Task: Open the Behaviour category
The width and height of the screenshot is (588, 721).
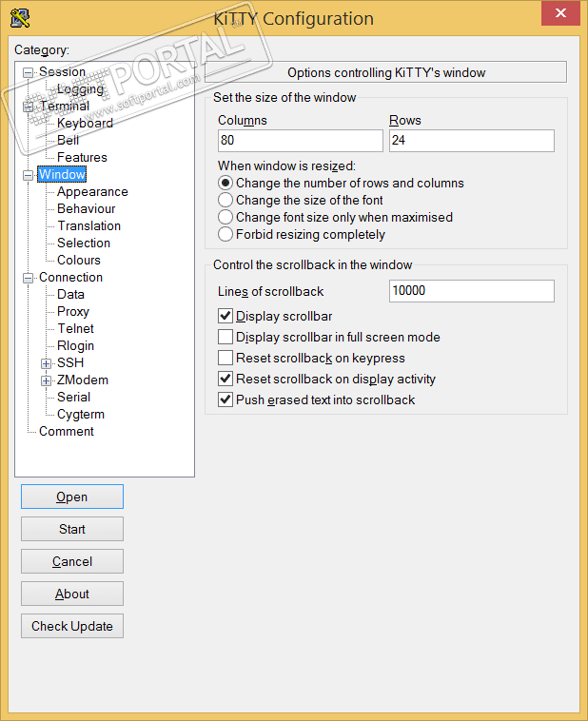Action: 86,208
